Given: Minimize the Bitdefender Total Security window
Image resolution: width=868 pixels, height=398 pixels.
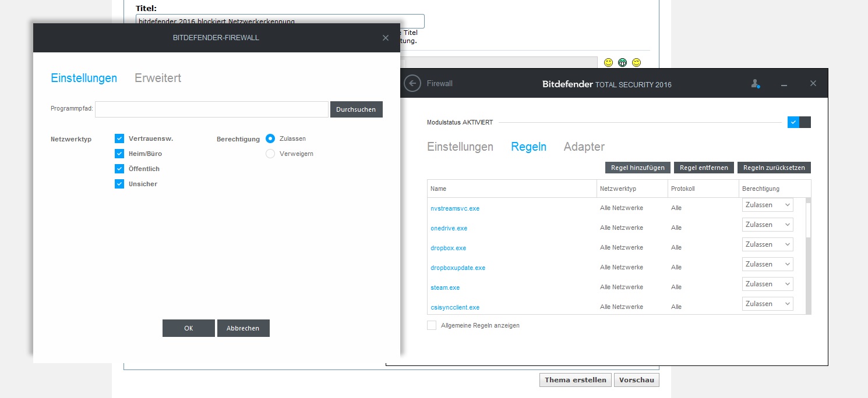Looking at the screenshot, I should tap(784, 84).
